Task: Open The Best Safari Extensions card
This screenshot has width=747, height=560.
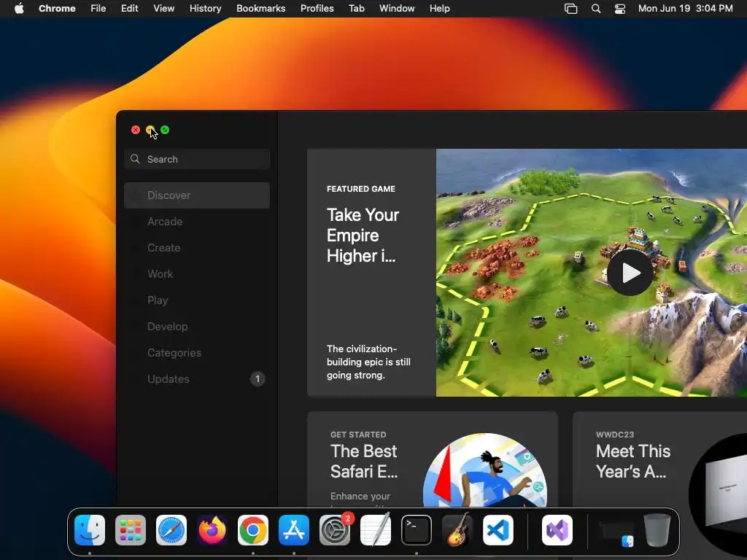Action: (433, 459)
